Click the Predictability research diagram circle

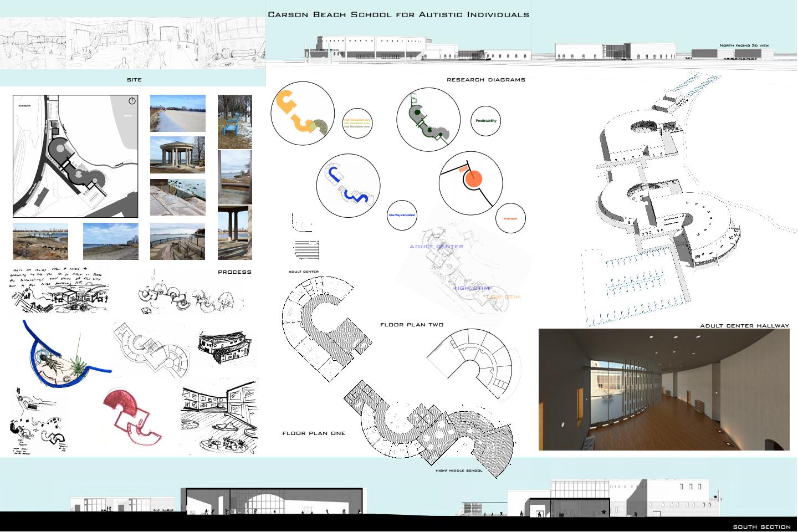(x=485, y=120)
